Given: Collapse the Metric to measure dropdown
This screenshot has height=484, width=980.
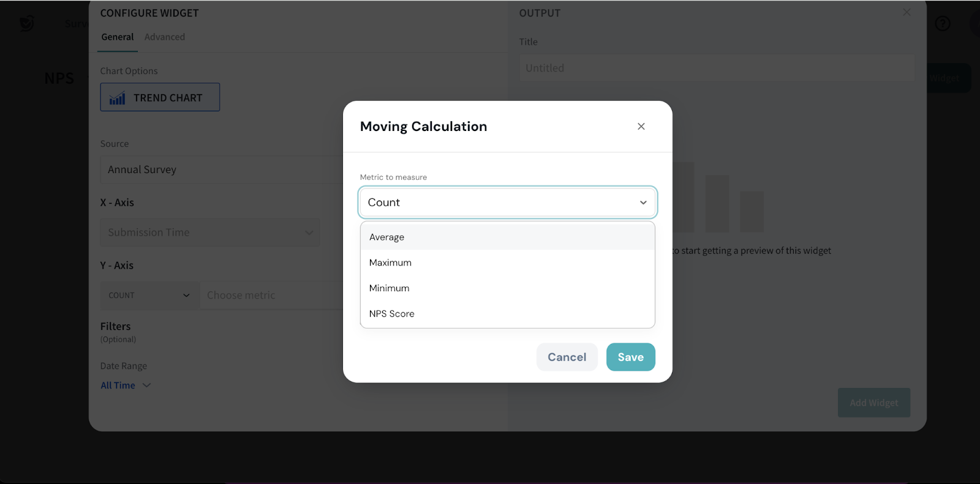Looking at the screenshot, I should tap(643, 203).
